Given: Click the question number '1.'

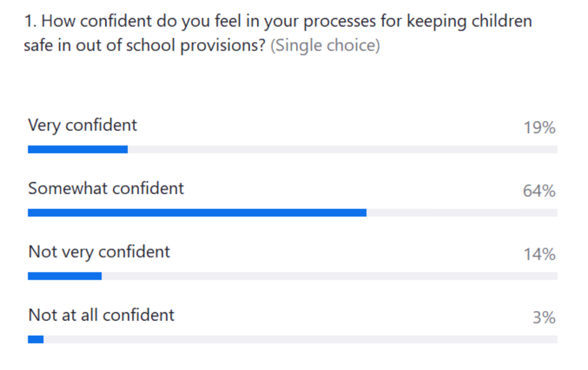Looking at the screenshot, I should tap(29, 22).
